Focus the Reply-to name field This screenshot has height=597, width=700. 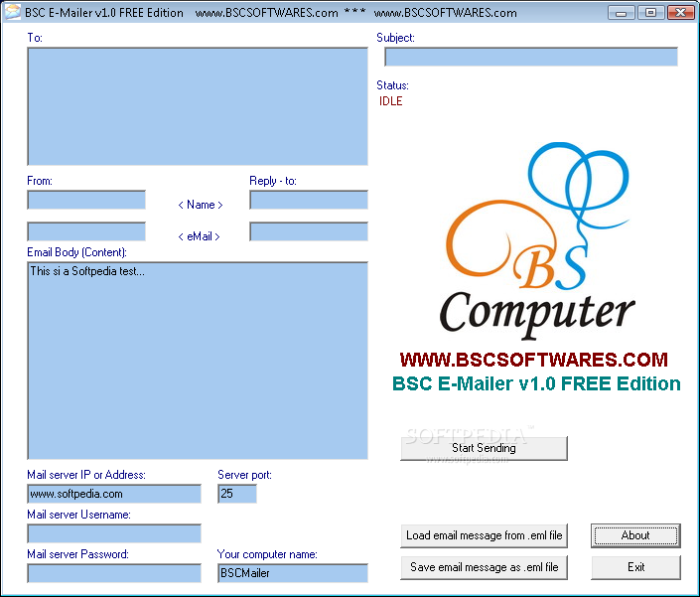point(309,200)
